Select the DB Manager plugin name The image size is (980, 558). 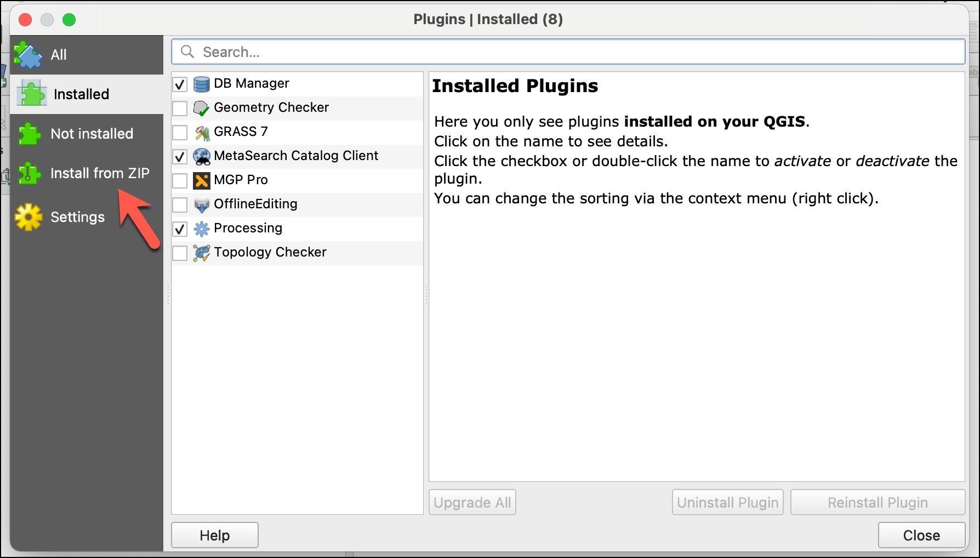tap(252, 83)
